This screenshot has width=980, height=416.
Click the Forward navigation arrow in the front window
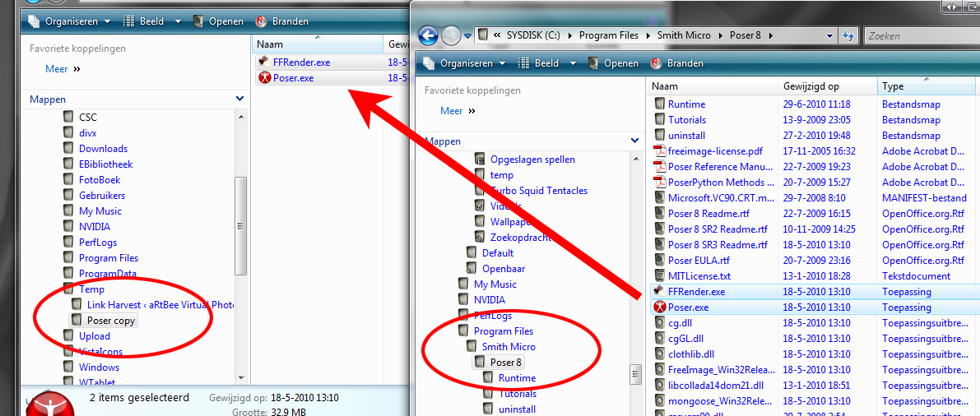451,35
